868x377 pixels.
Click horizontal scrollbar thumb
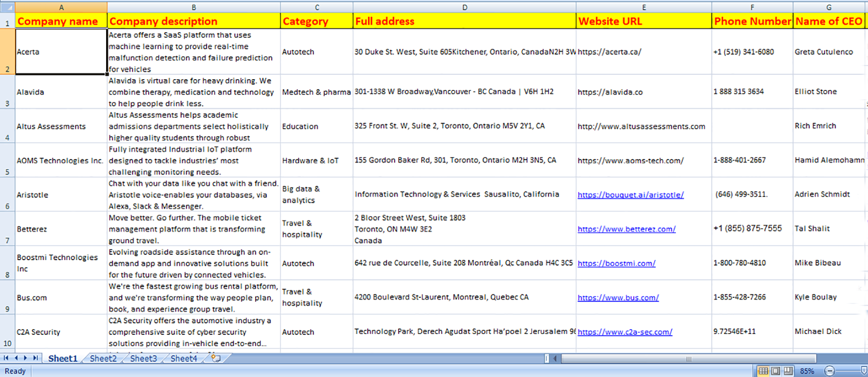689,358
